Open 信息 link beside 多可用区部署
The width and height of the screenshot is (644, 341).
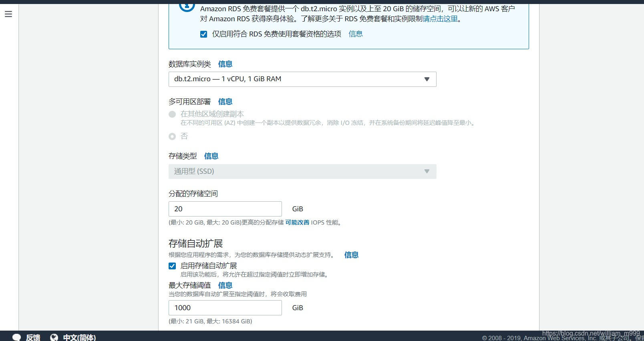(x=225, y=102)
